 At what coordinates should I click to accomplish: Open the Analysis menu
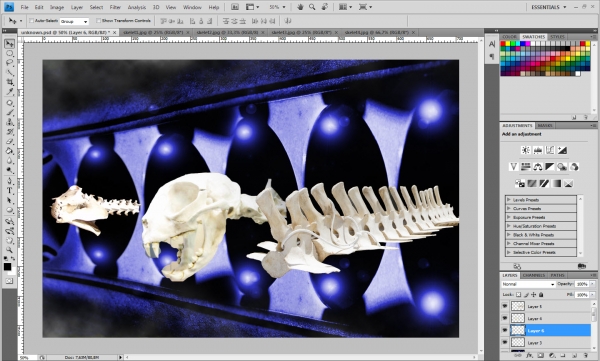(137, 7)
